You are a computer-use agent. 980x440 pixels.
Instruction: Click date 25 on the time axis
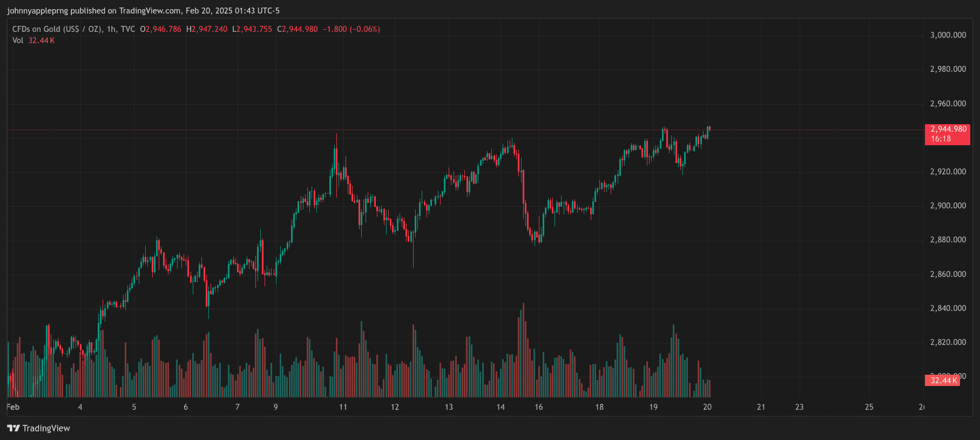[x=869, y=407]
